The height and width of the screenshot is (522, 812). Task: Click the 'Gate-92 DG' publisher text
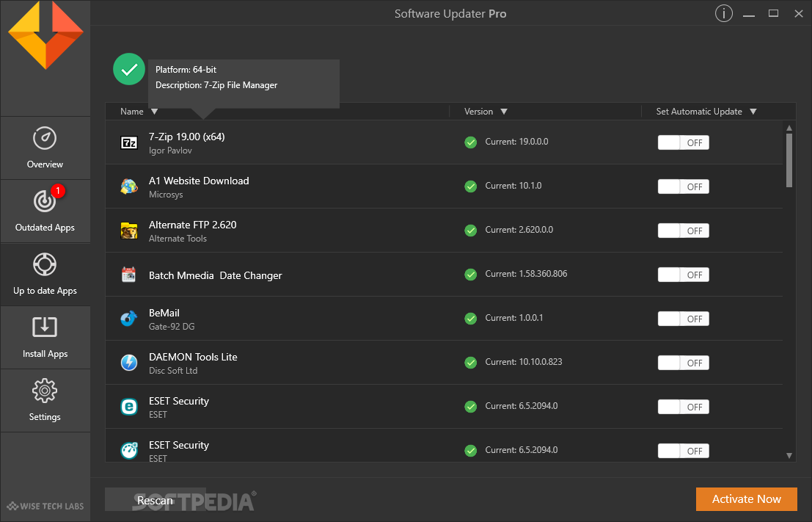pyautogui.click(x=172, y=327)
